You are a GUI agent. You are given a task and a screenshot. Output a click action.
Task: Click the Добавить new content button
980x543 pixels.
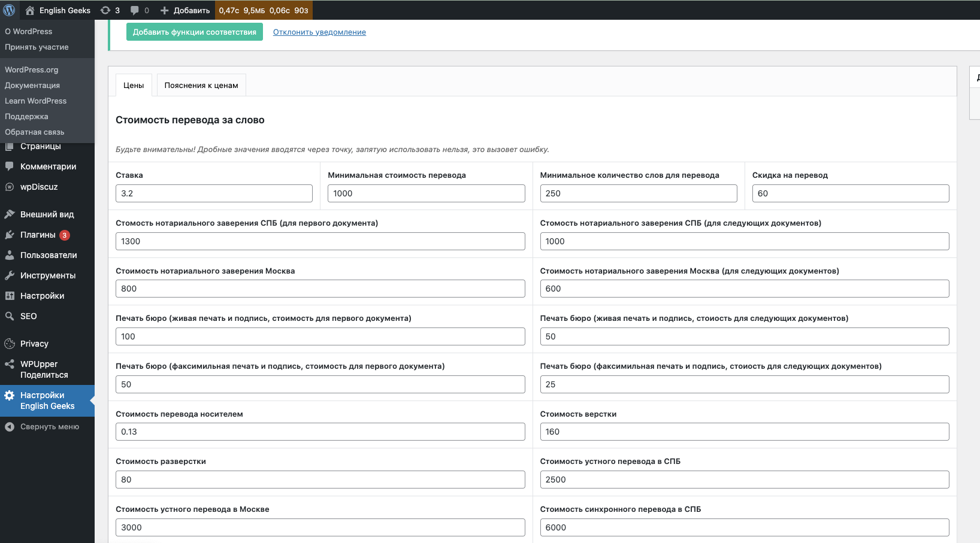(x=185, y=10)
